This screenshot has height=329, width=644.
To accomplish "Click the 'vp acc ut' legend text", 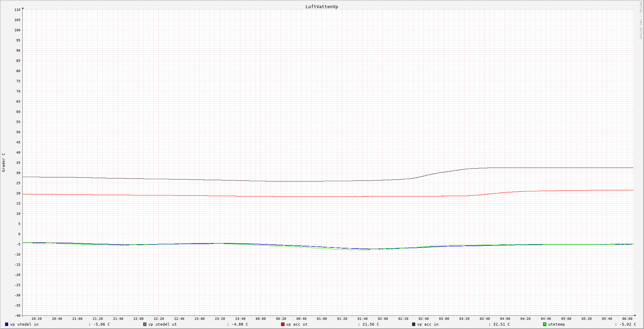I will tap(297, 324).
